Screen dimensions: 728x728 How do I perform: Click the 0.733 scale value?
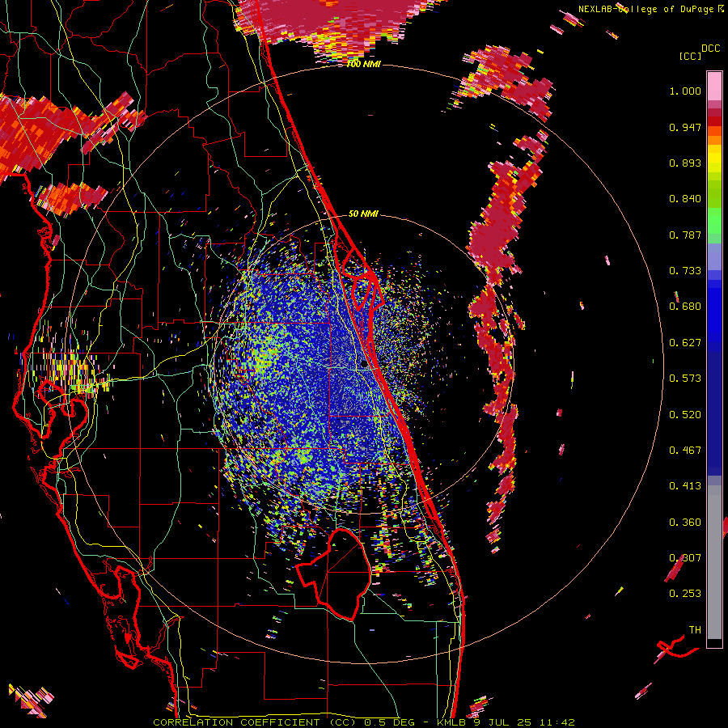685,271
